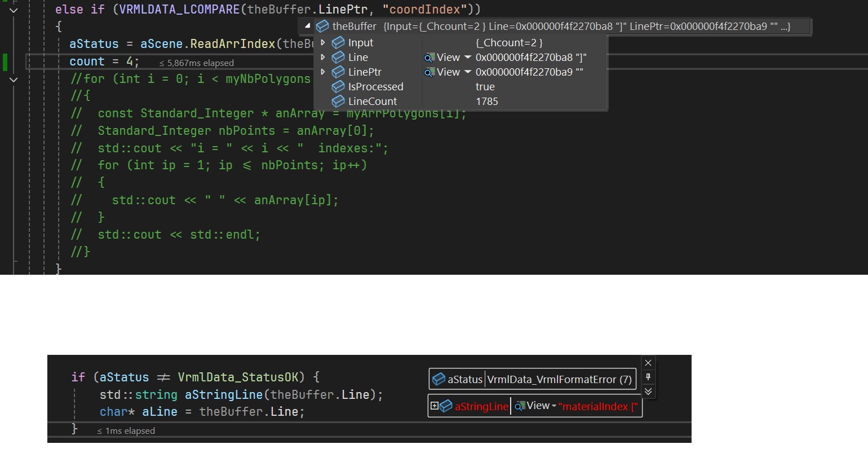The width and height of the screenshot is (868, 466).
Task: Expand the aStringLine plus box
Action: click(x=434, y=406)
